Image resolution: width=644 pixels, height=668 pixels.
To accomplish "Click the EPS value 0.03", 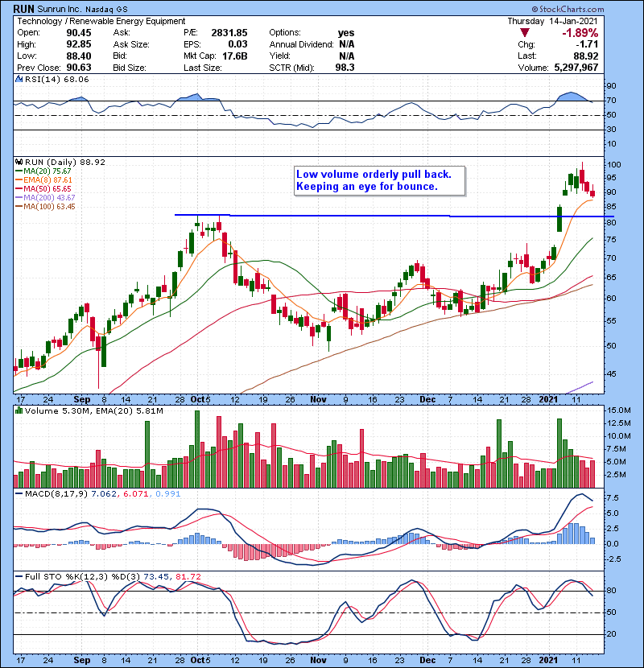I will (x=237, y=44).
